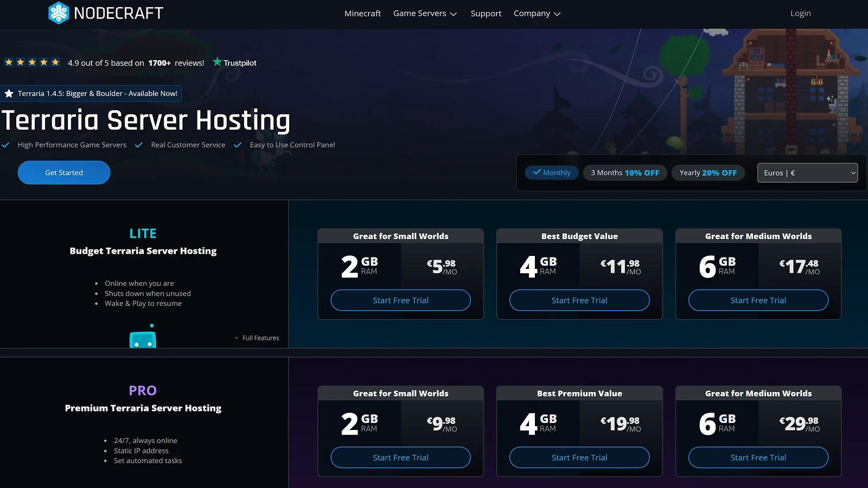The width and height of the screenshot is (868, 488).
Task: Start Free Trial for PRO 6 GB plan
Action: [758, 458]
